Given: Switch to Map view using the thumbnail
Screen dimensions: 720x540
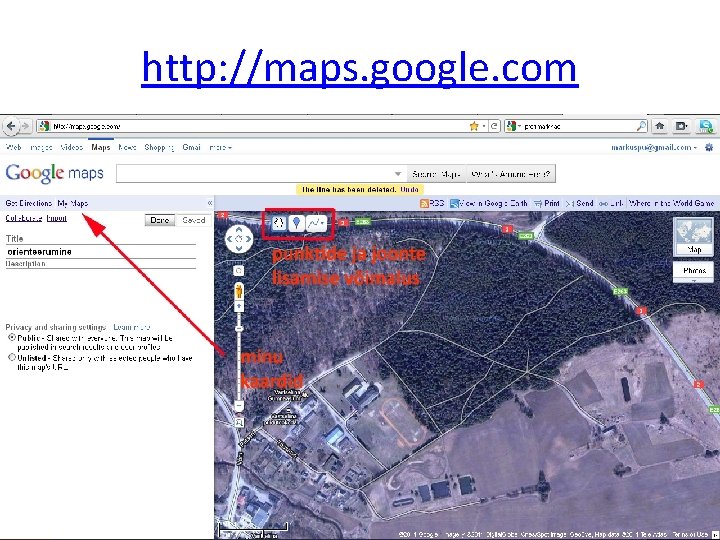Looking at the screenshot, I should 694,236.
